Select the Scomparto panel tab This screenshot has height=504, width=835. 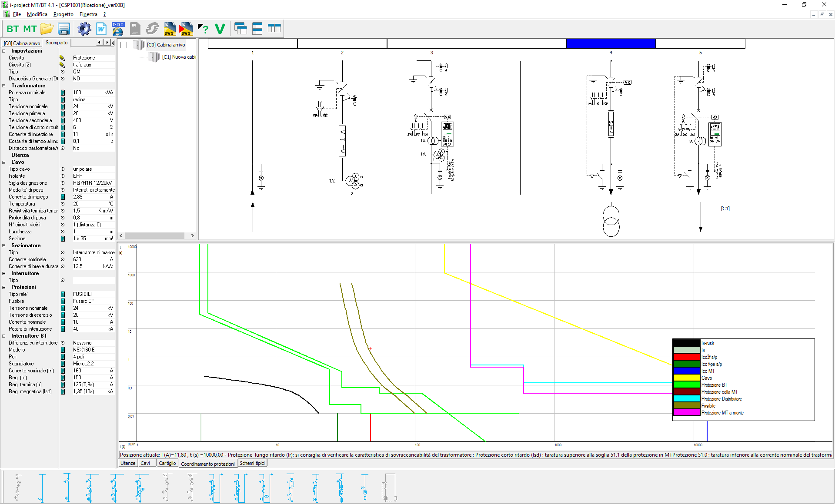[57, 43]
